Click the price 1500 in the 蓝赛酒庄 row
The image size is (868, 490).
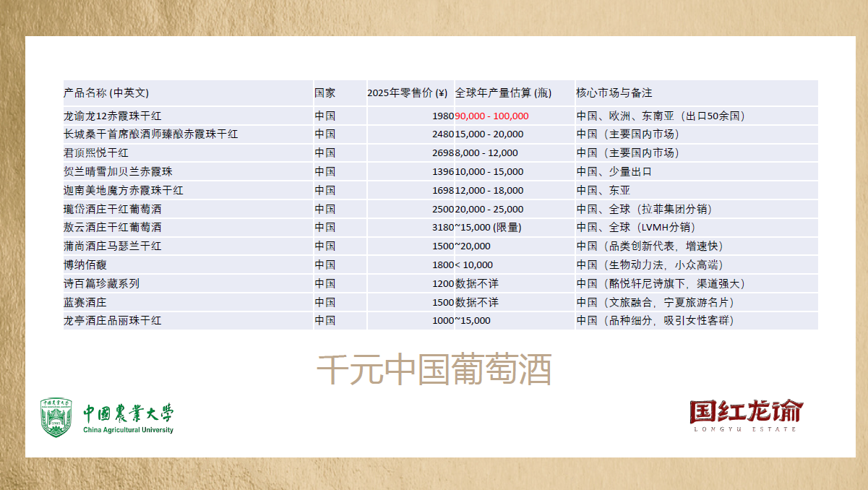click(443, 303)
